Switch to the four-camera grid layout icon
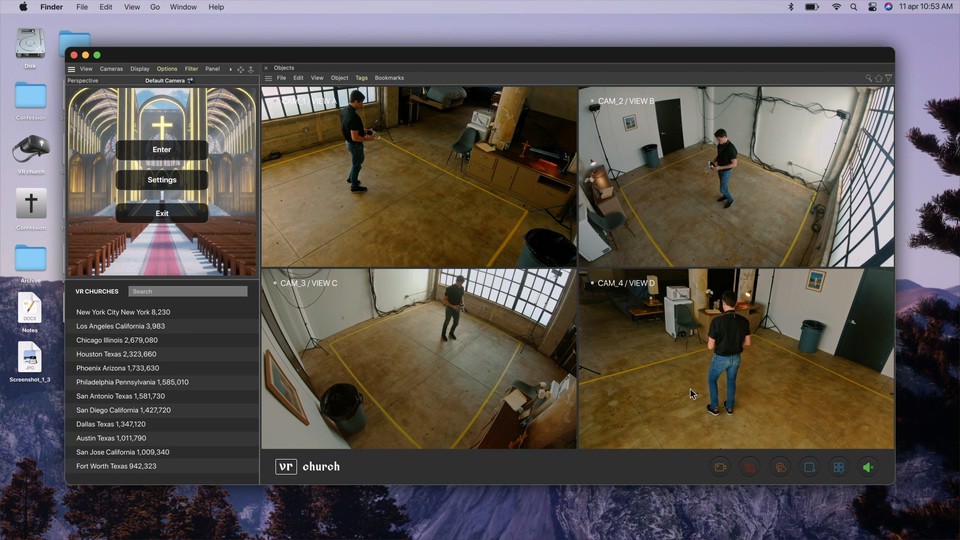Image resolution: width=960 pixels, height=540 pixels. click(839, 467)
